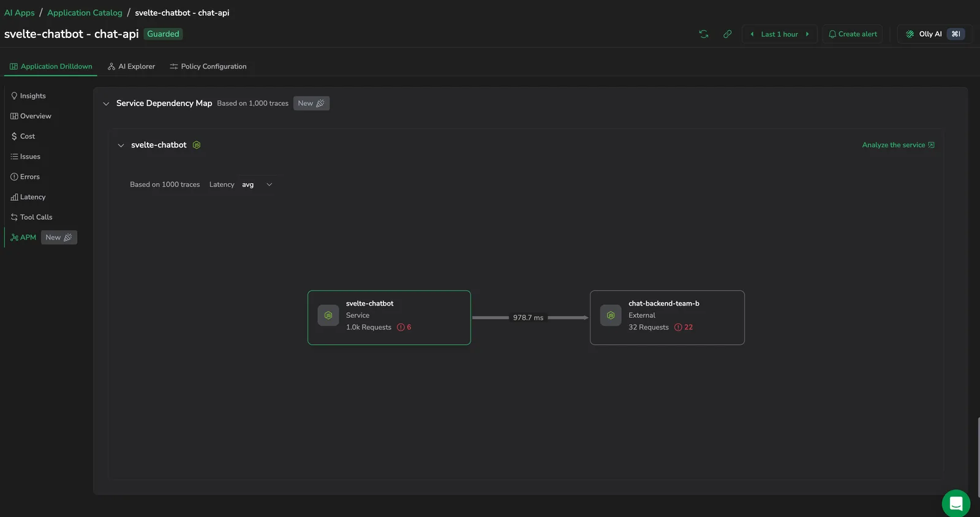Click the '1.0k Requests' text on svelte-chatbot
Viewport: 980px width, 517px height.
369,327
